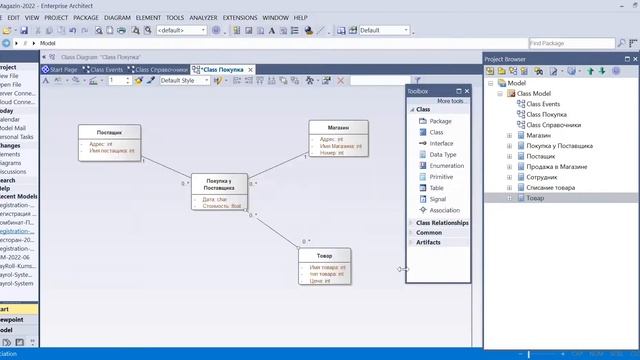
Task: Switch to the Start Page tab
Action: [x=60, y=70]
